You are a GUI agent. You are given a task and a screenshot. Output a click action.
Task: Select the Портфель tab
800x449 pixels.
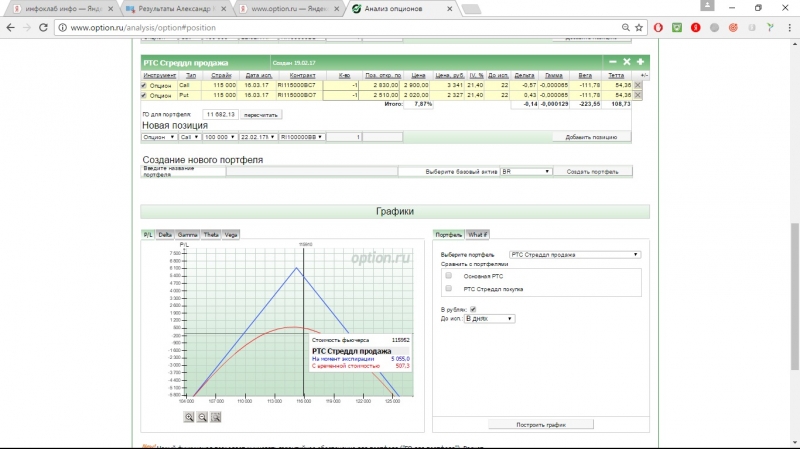click(x=448, y=235)
